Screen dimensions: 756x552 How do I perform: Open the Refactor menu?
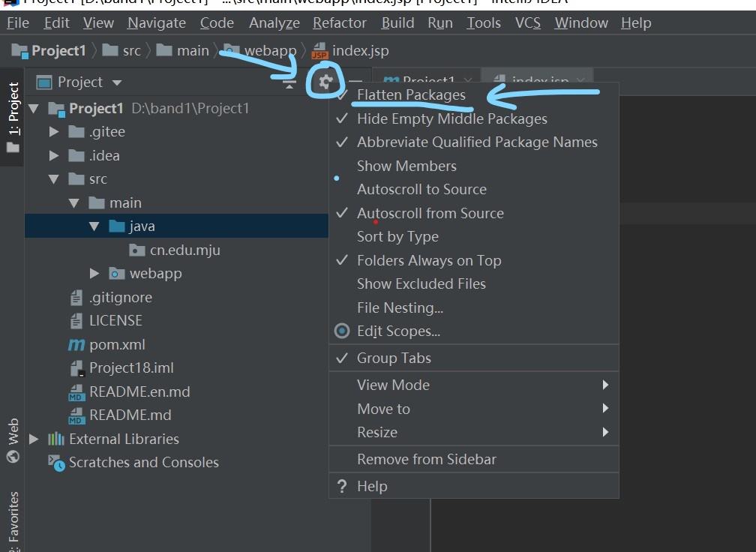(x=339, y=22)
